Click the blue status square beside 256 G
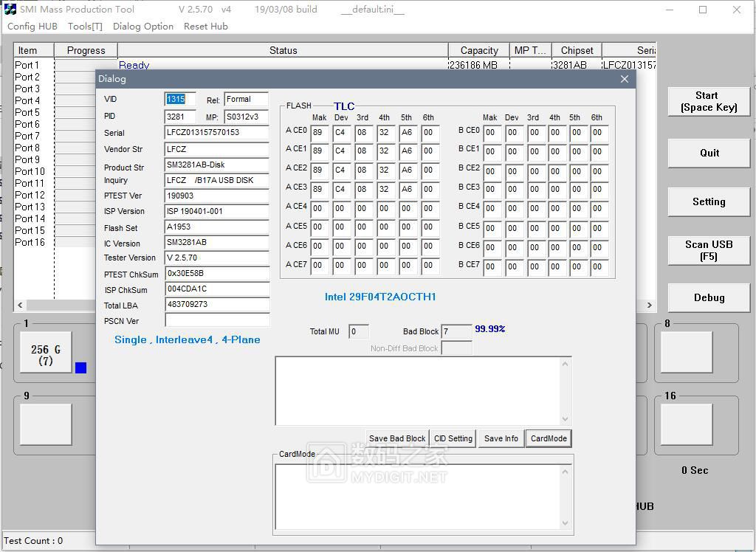756x552 pixels. [81, 368]
